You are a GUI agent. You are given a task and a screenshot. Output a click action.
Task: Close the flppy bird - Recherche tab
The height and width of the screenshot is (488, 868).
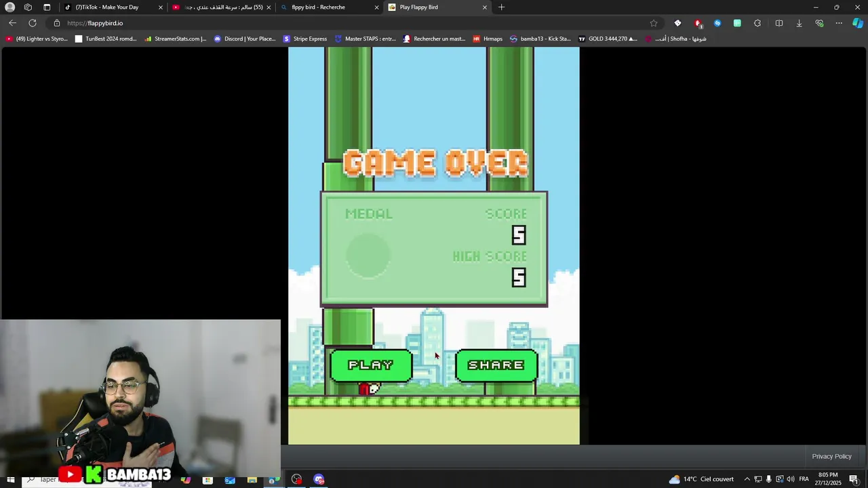pos(376,7)
